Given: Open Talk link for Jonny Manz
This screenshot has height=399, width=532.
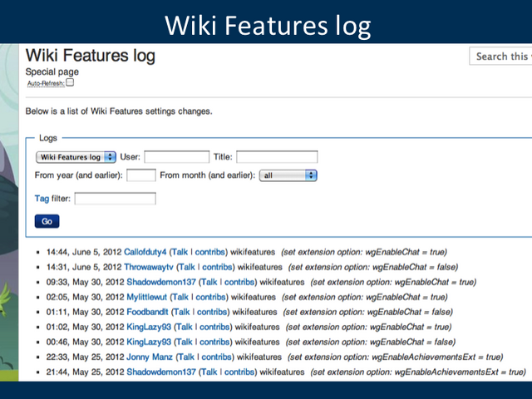Looking at the screenshot, I should coord(186,357).
